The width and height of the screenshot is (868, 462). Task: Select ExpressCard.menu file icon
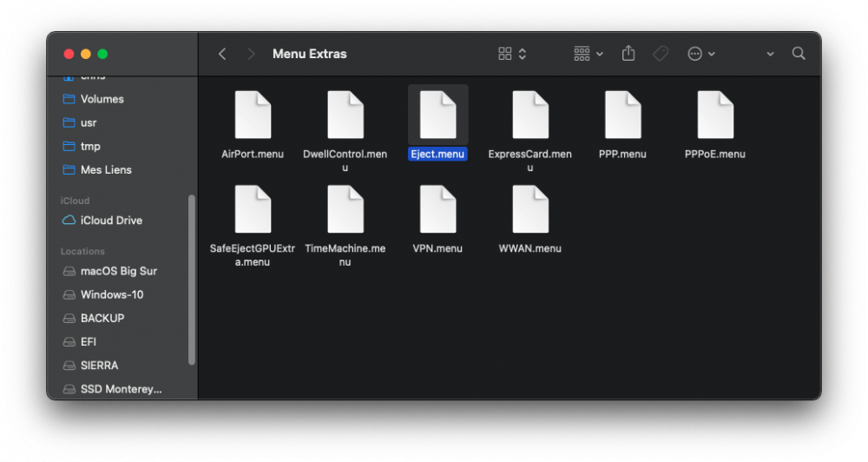530,115
